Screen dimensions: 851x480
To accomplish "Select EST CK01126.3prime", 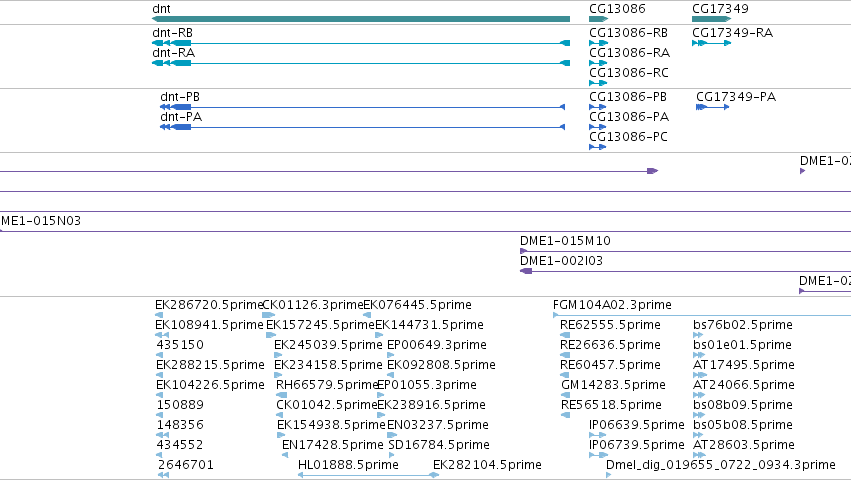I will click(313, 305).
